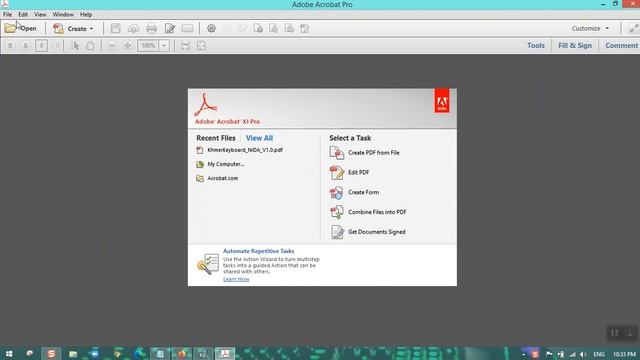Open the File menu
The height and width of the screenshot is (360, 640).
tap(7, 14)
